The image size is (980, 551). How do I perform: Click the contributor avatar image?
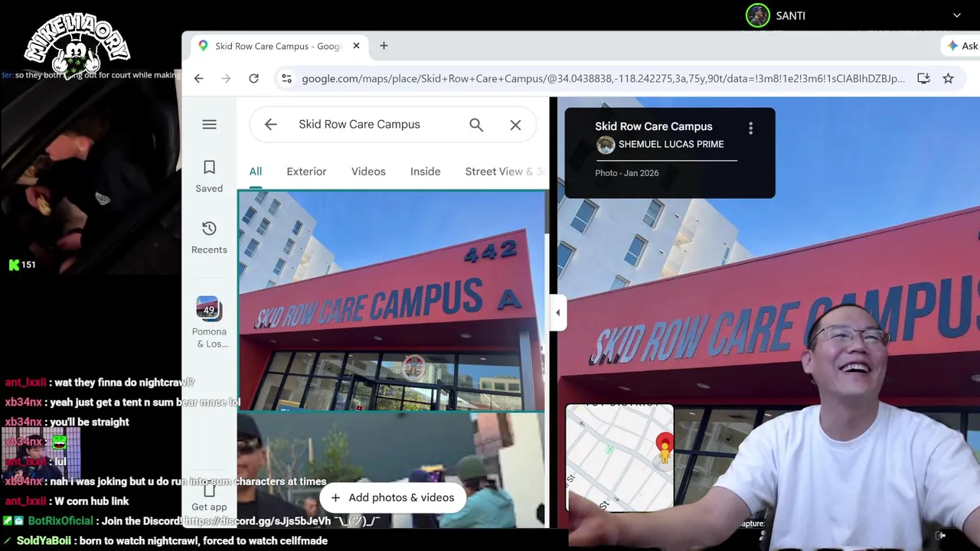[x=606, y=145]
